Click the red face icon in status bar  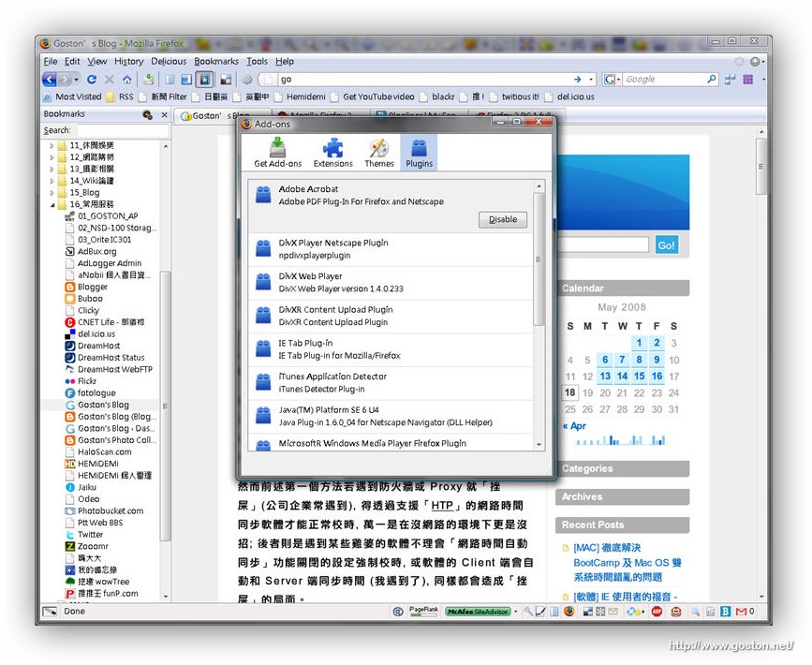(676, 612)
